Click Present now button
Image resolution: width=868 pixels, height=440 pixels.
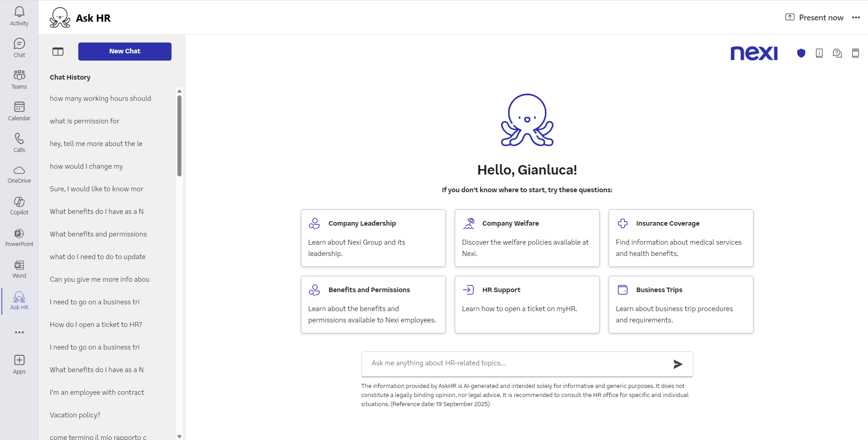814,18
